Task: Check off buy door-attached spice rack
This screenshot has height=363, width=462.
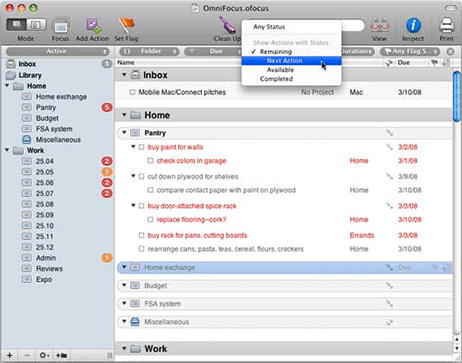Action: tap(142, 206)
